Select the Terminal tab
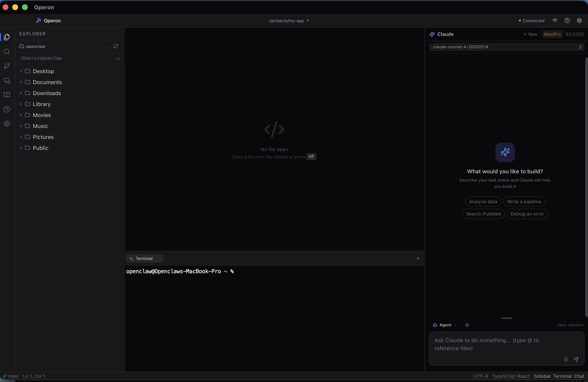 point(144,258)
